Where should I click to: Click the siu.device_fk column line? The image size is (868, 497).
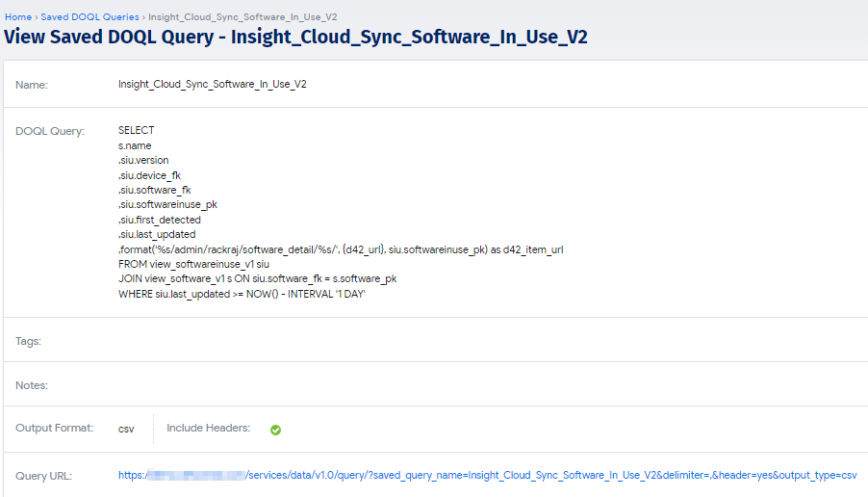149,175
